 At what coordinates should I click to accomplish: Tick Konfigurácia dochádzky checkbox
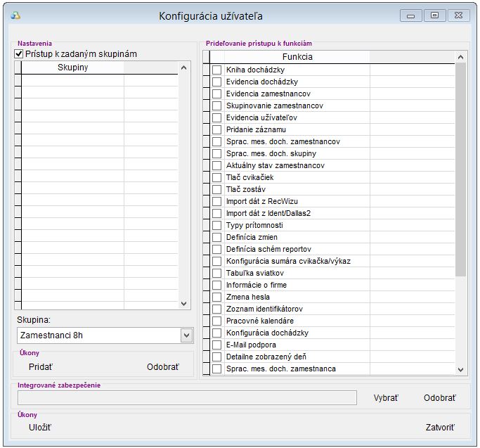pyautogui.click(x=216, y=333)
